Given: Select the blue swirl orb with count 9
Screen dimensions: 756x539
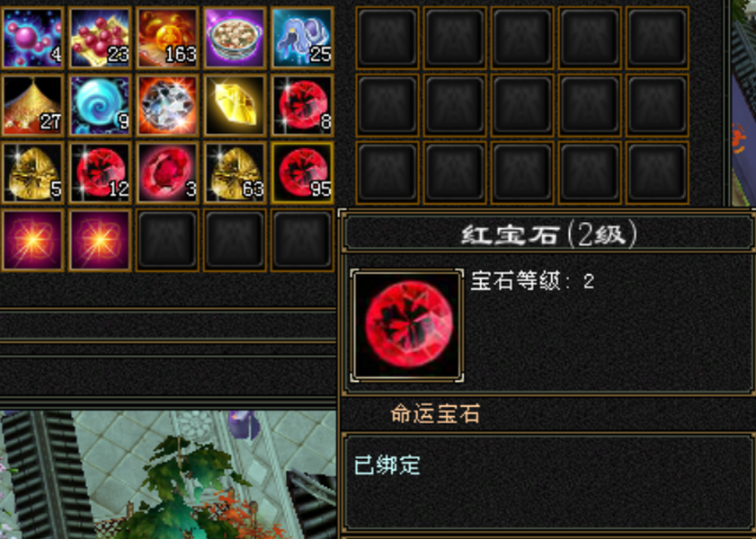Looking at the screenshot, I should coord(100,105).
